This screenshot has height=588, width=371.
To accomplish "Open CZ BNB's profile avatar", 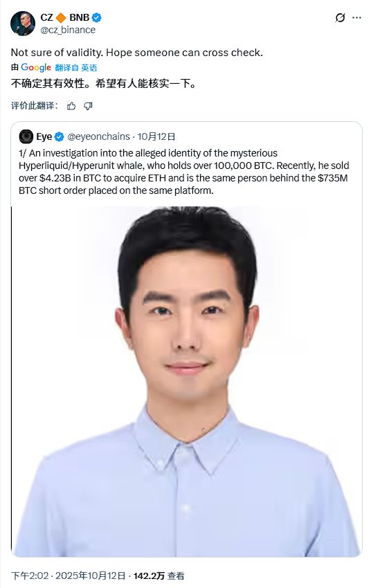I will click(22, 24).
